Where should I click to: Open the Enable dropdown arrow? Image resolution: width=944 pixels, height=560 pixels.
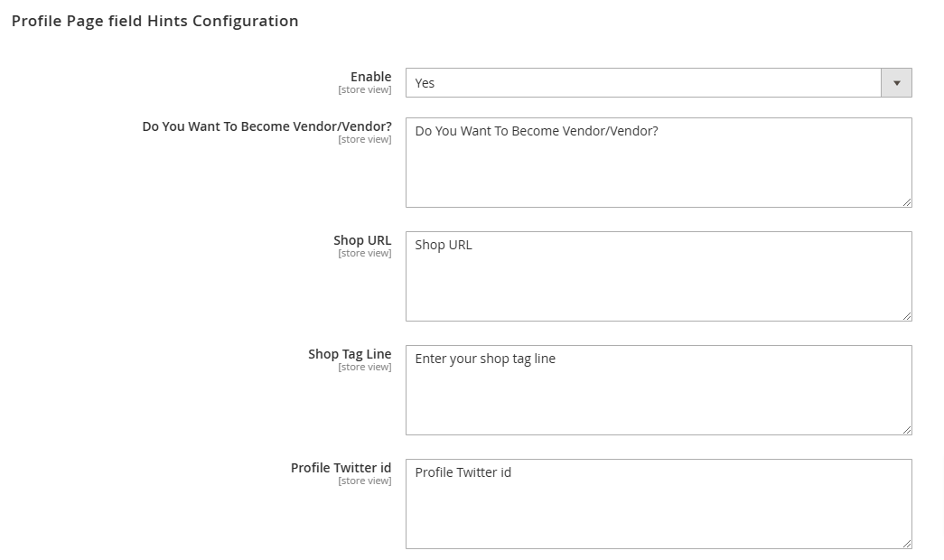tap(896, 82)
